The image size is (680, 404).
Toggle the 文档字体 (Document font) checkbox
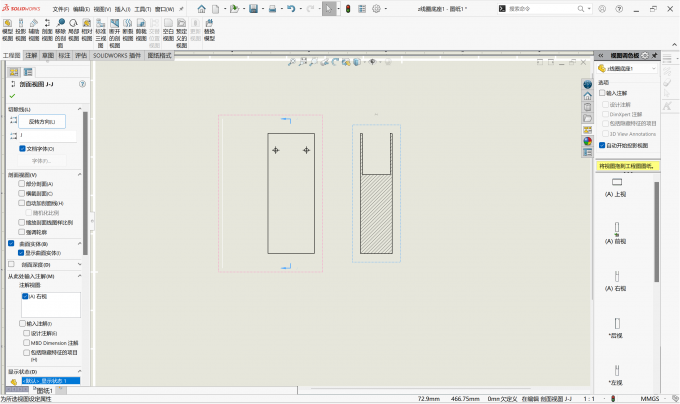[x=22, y=149]
